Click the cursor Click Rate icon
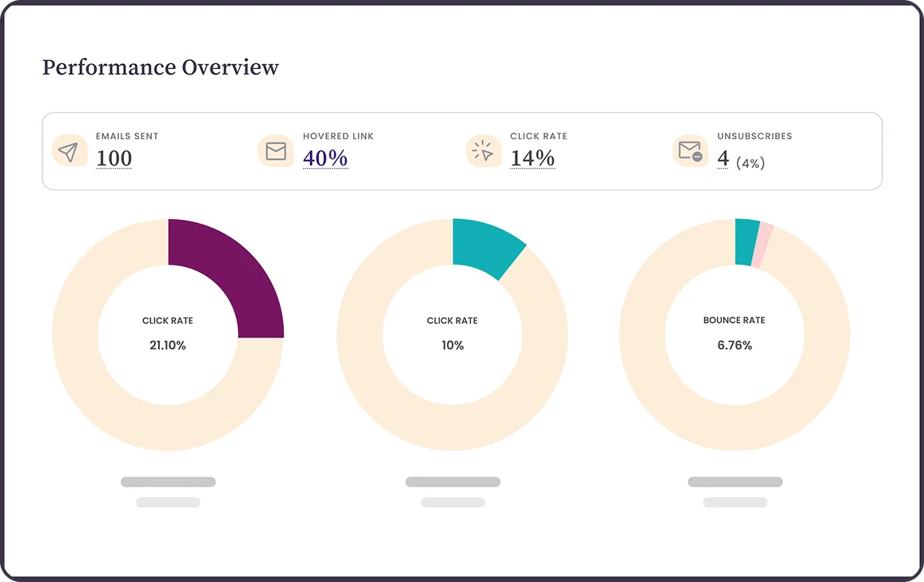 484,151
